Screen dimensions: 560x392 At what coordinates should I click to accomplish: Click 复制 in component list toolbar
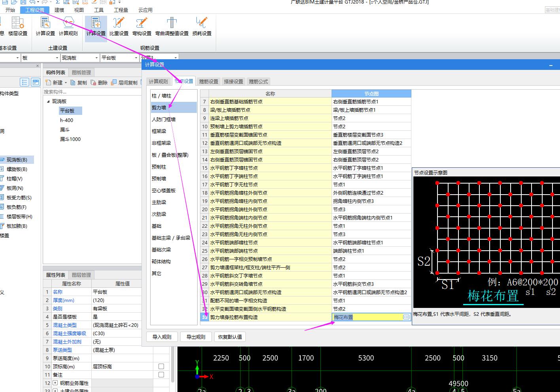[78, 83]
